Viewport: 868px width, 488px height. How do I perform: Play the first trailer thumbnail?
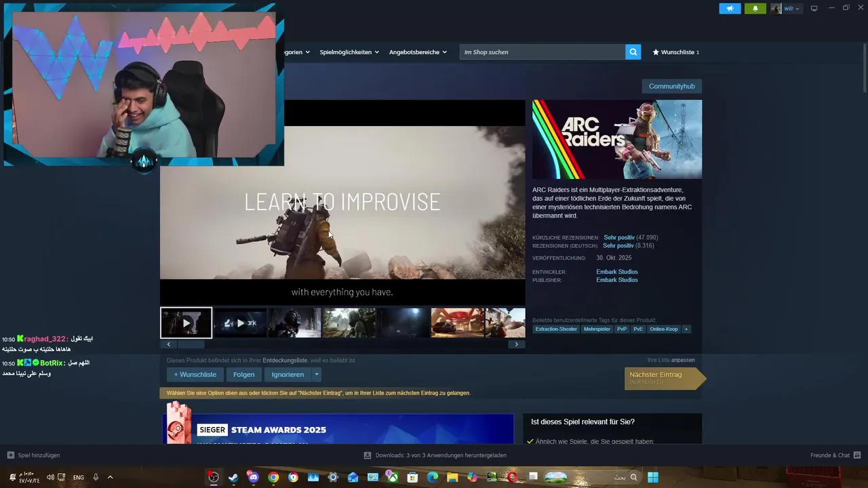186,323
